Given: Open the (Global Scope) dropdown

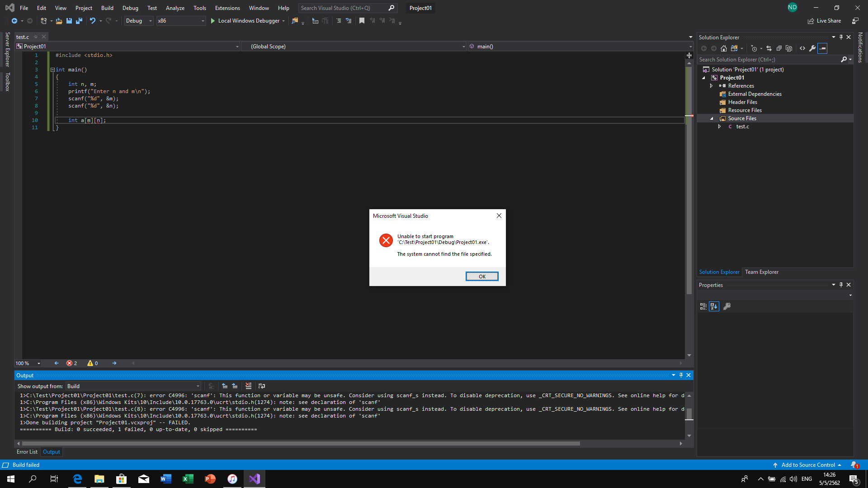Looking at the screenshot, I should coord(354,47).
